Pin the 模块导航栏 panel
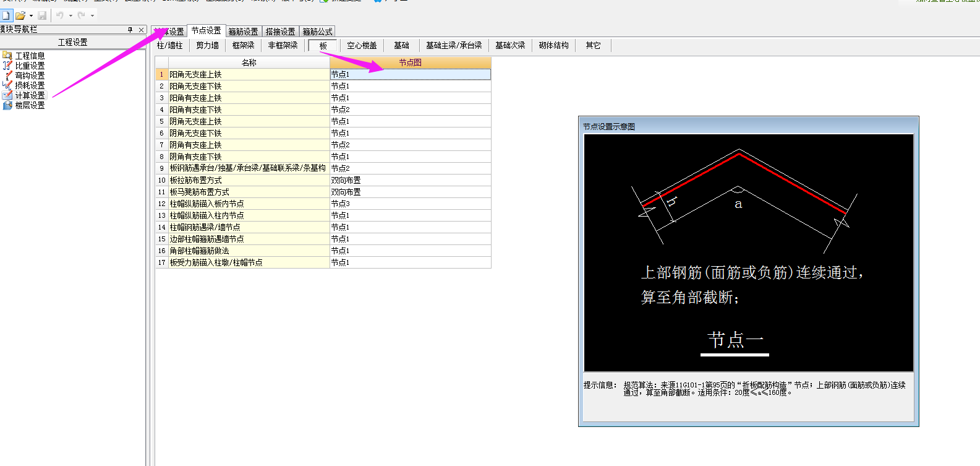980x466 pixels. (x=130, y=30)
